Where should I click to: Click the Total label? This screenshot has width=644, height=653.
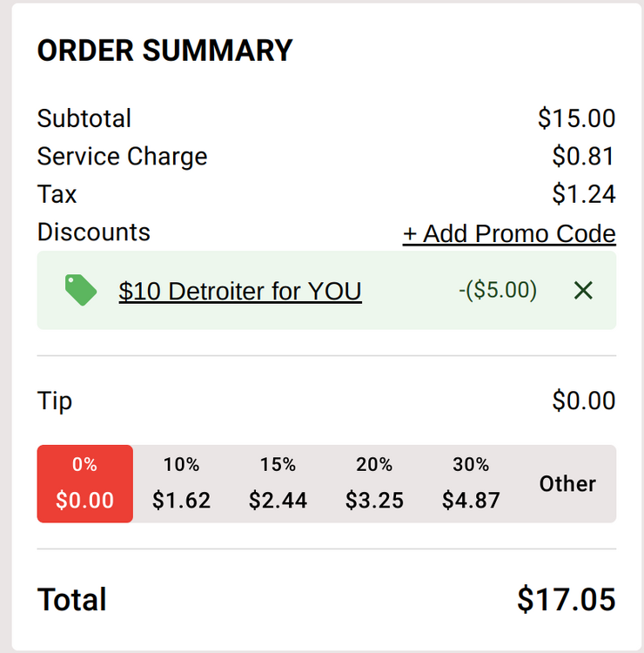coord(72,600)
